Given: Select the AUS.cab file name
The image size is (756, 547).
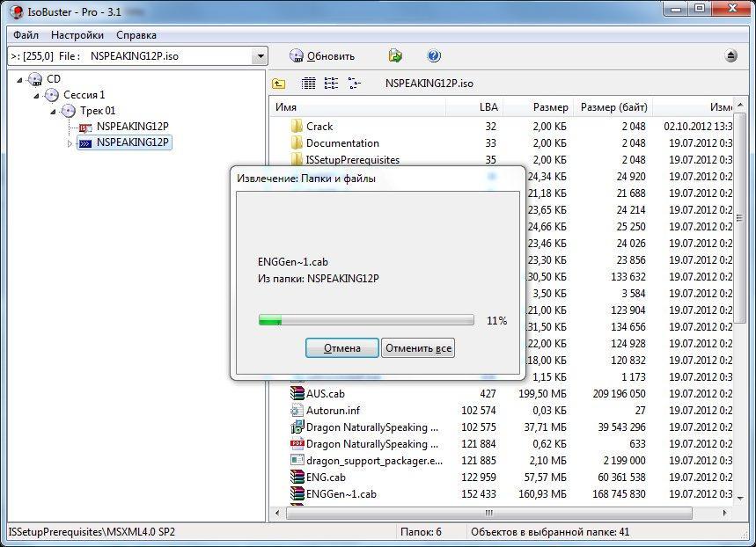Looking at the screenshot, I should (x=326, y=394).
